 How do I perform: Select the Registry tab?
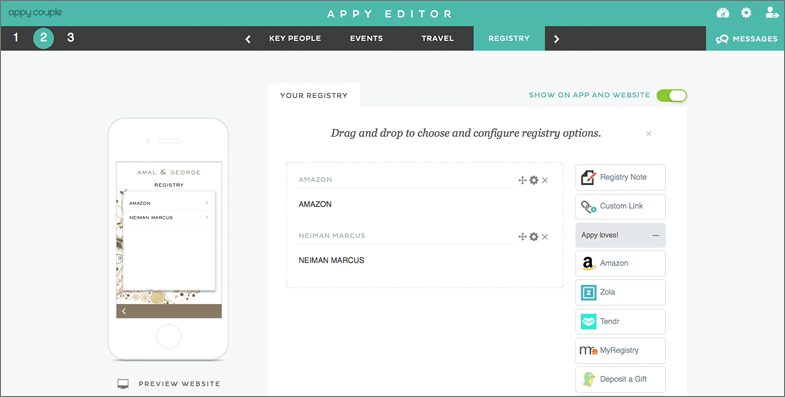point(509,38)
